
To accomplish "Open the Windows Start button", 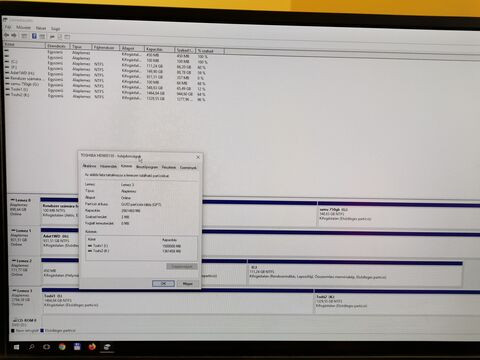I will [x=16, y=347].
